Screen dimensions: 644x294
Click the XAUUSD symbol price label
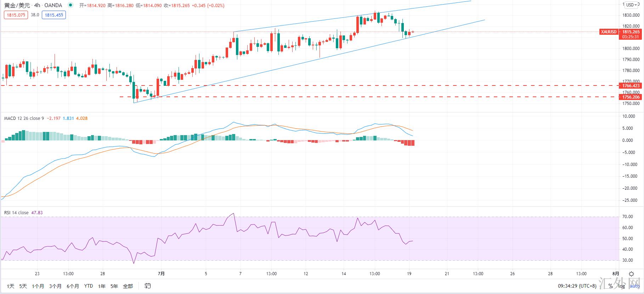point(609,32)
